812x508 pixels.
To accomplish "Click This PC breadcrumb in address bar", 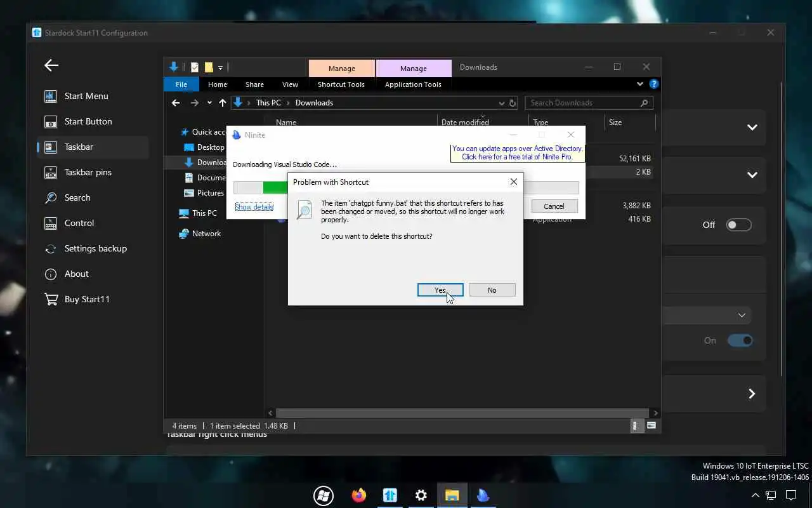I will pos(268,103).
